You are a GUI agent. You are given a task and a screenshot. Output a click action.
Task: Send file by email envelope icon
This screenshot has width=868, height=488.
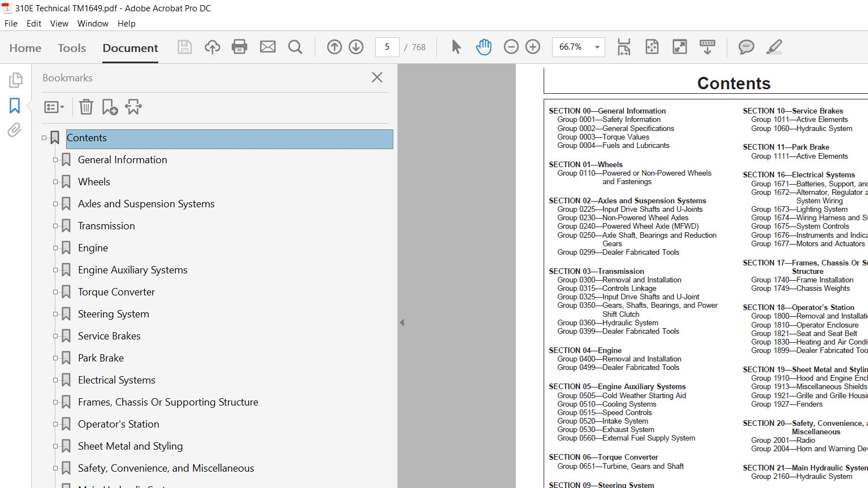click(x=268, y=47)
